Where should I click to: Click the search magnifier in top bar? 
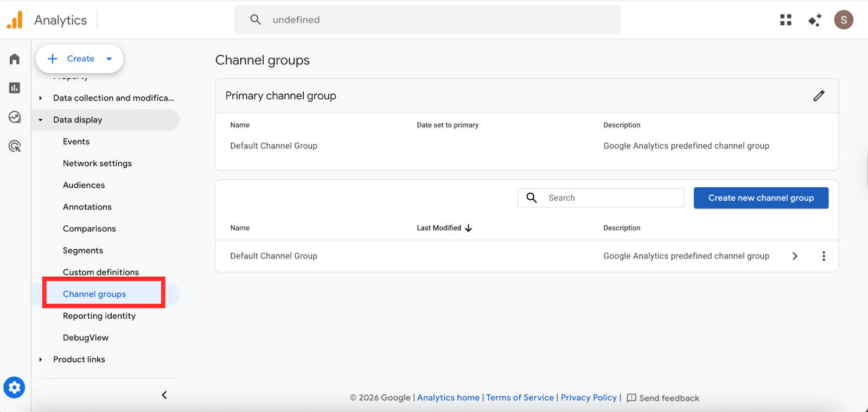(256, 20)
